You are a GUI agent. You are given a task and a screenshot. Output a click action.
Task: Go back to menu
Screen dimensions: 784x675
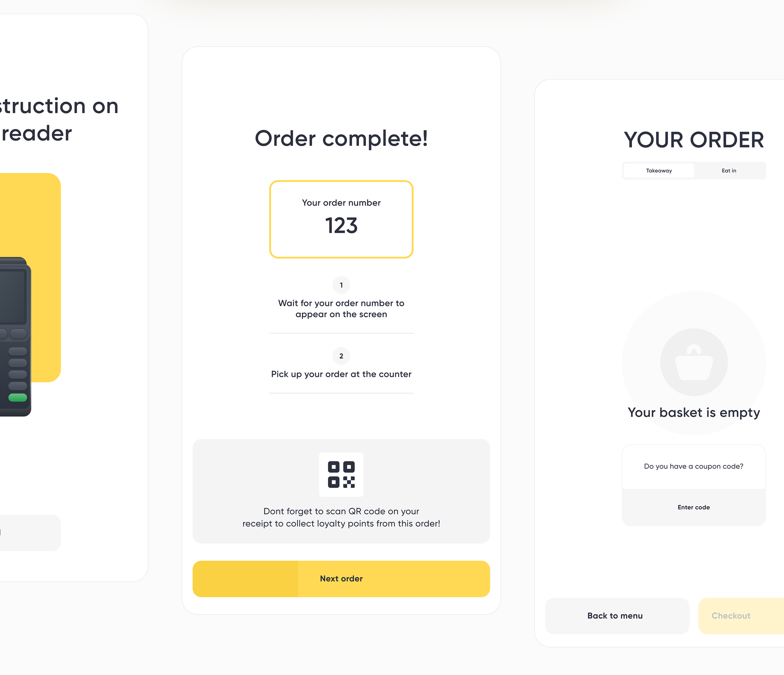click(x=615, y=616)
